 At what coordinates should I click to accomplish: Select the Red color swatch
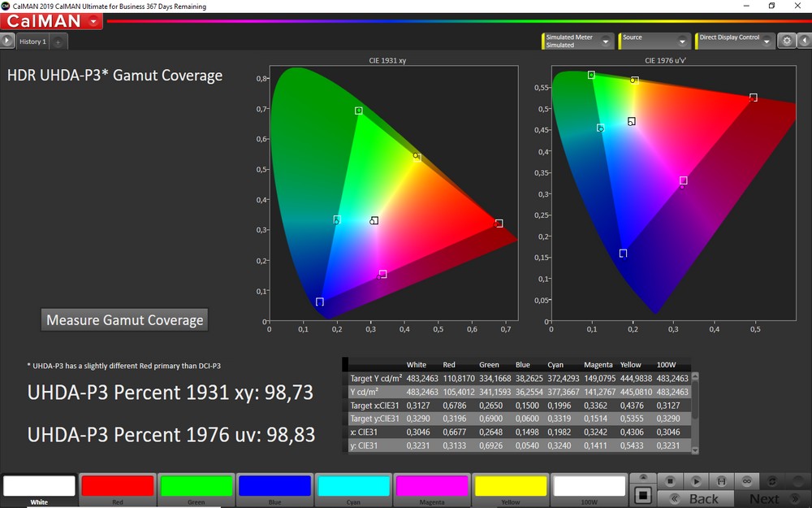point(118,486)
